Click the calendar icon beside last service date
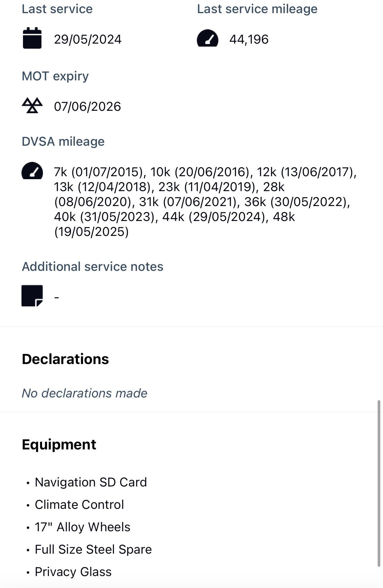This screenshot has height=588, width=383. (32, 38)
